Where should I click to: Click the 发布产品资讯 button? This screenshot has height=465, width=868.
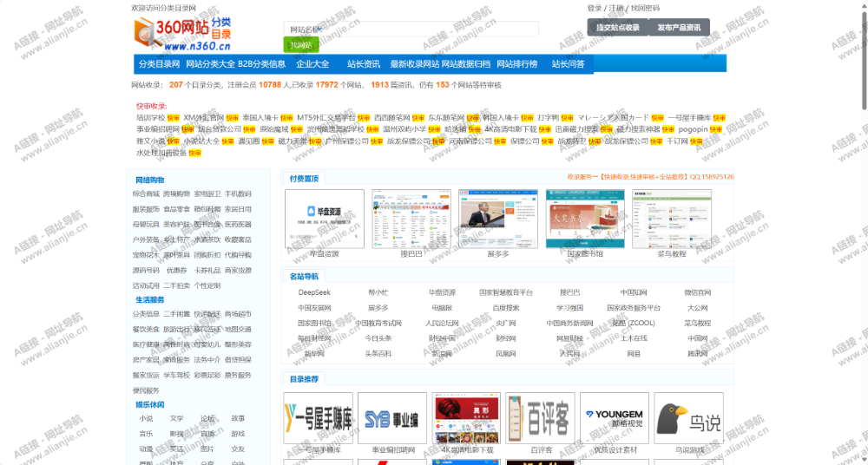[x=679, y=27]
